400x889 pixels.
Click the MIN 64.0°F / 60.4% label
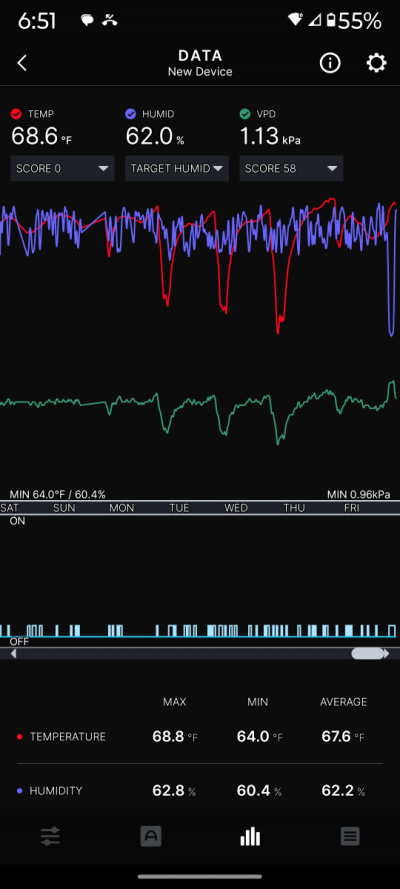pos(57,495)
